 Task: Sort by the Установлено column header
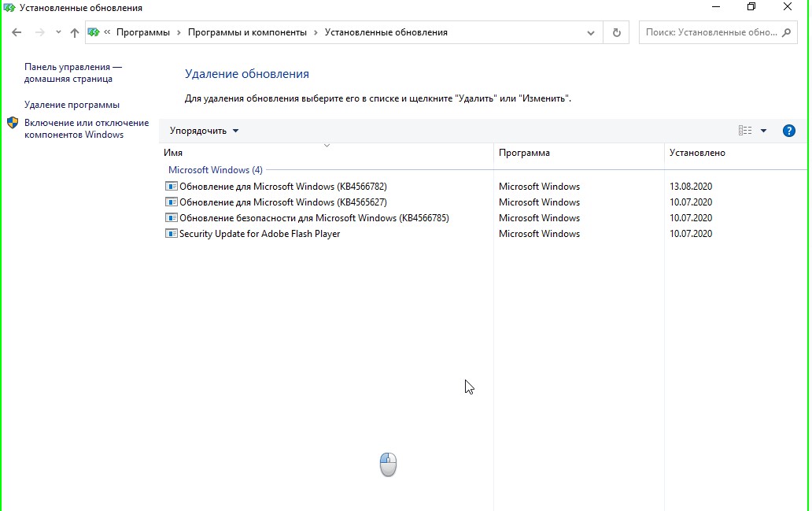coord(697,153)
